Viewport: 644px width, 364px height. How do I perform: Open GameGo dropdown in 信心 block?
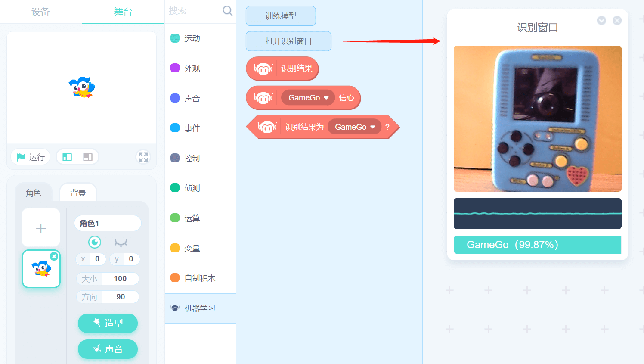[x=309, y=98]
